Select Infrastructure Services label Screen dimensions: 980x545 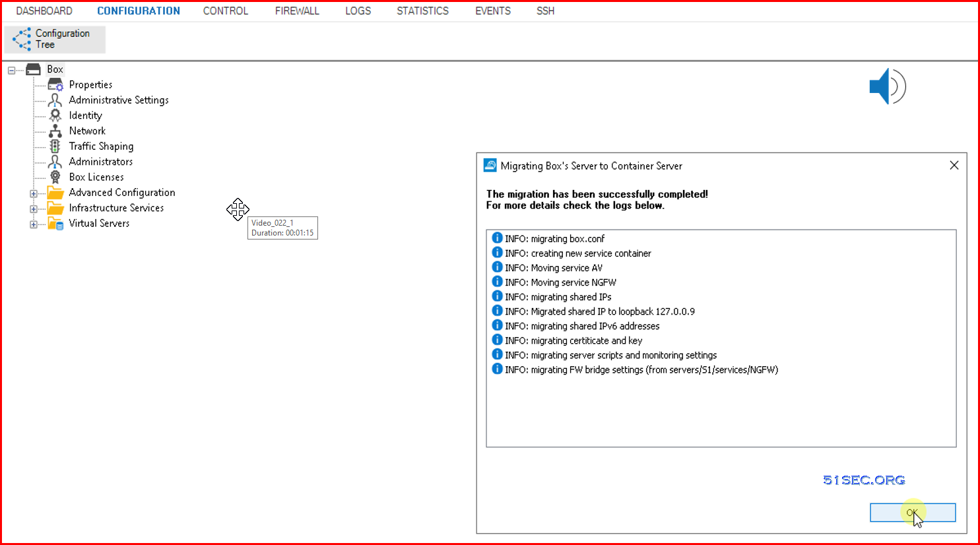coord(116,208)
